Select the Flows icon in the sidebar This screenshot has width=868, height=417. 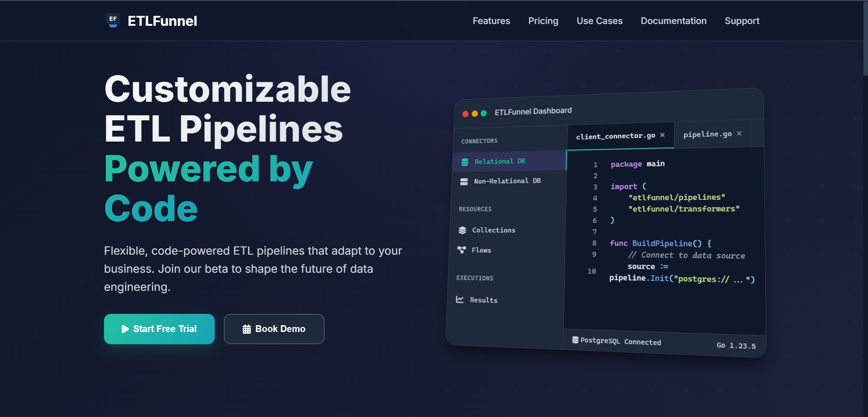coord(461,250)
